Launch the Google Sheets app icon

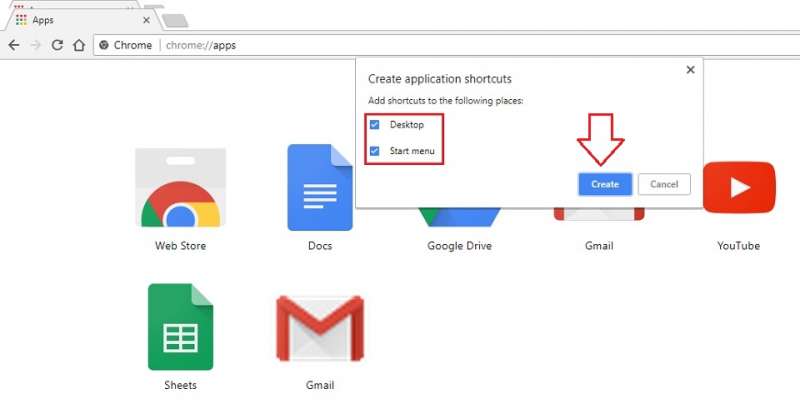pos(180,327)
